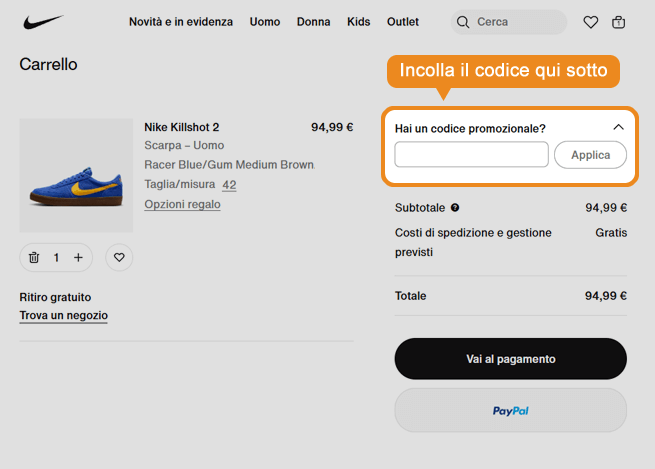The width and height of the screenshot is (655, 469).
Task: Change the Taglia/misura 42 size
Action: (229, 184)
